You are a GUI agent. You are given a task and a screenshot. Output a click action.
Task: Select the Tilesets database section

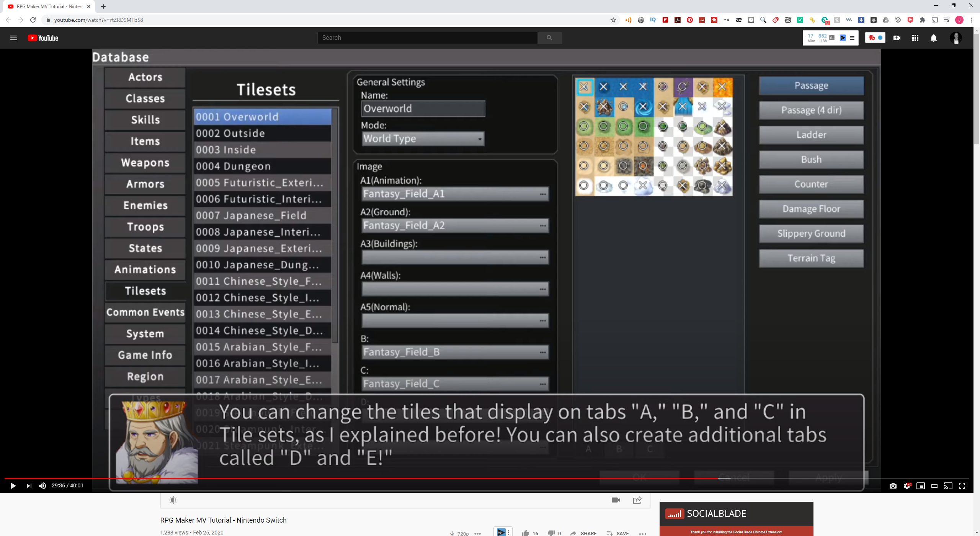[x=145, y=291]
